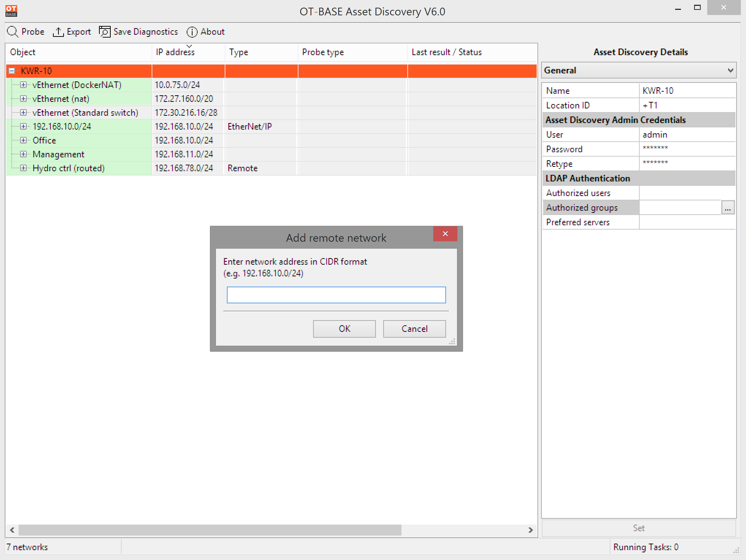Sort by the Object column header
The height and width of the screenshot is (560, 746).
79,52
